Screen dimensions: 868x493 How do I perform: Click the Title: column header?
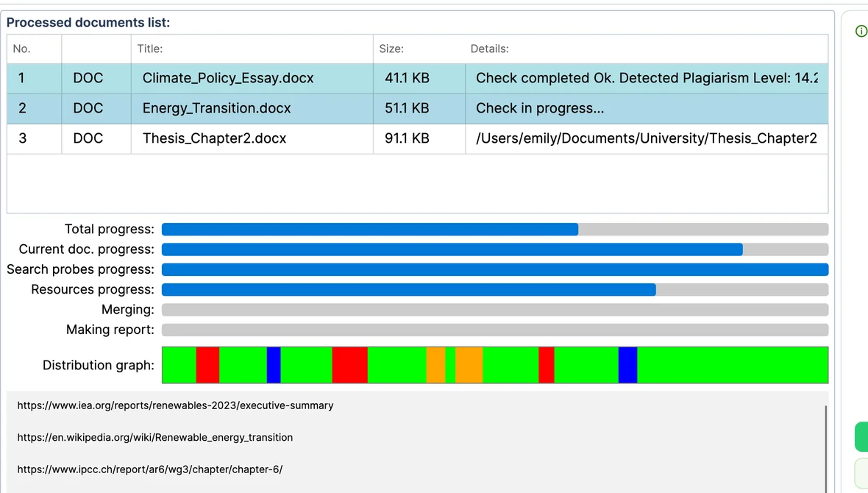[252, 49]
